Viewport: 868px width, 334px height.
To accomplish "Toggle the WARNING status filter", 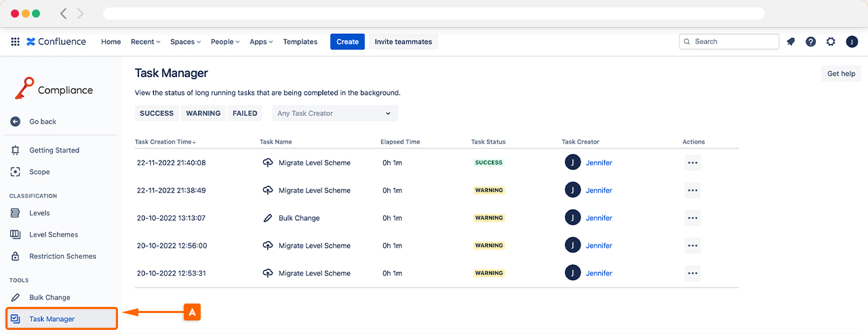I will point(203,113).
